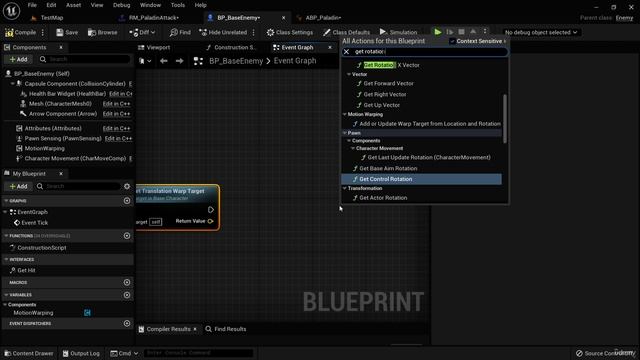Collapse the Motion Warping category
Screen dimensions: 640x360
coord(345,115)
